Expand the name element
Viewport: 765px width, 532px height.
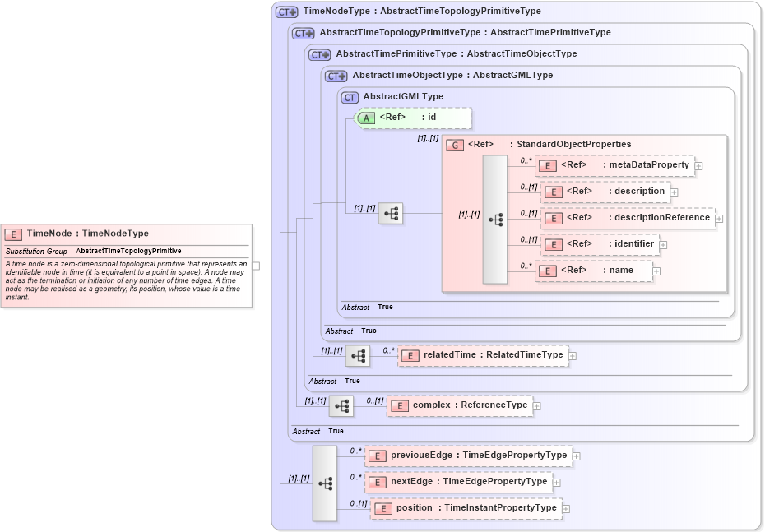(x=656, y=271)
